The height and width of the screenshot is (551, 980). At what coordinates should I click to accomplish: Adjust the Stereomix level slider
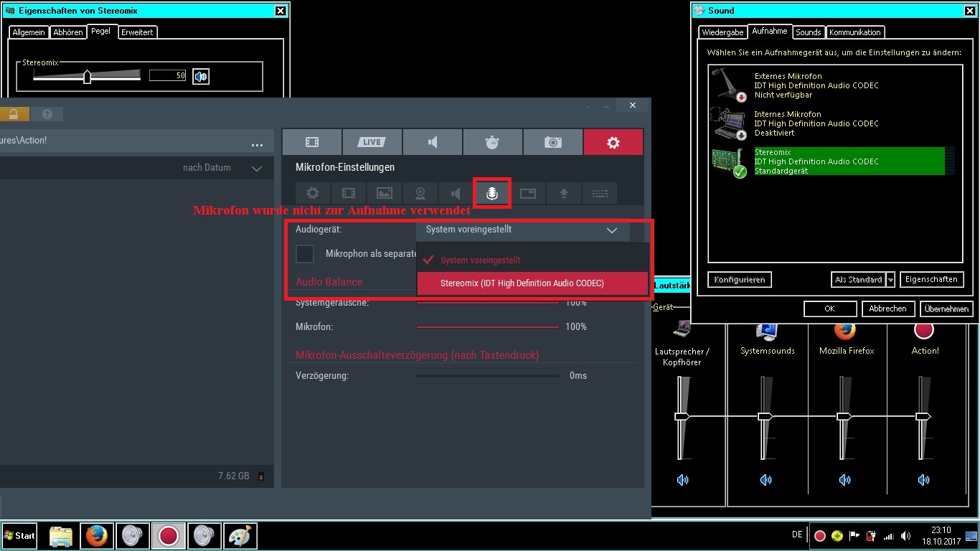tap(87, 76)
